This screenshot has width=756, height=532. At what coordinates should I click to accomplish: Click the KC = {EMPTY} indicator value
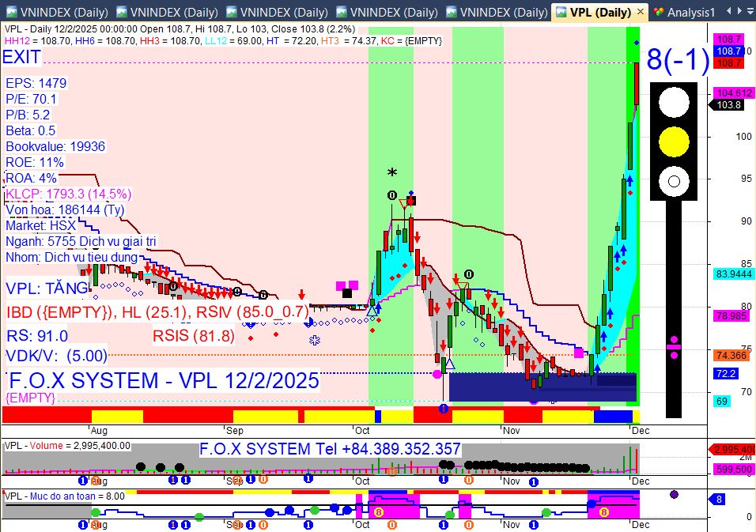tap(411, 41)
